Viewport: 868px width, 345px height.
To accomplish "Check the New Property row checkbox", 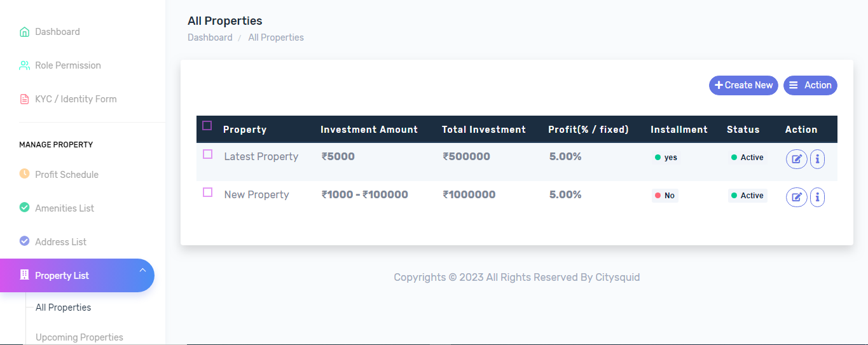I will (207, 193).
